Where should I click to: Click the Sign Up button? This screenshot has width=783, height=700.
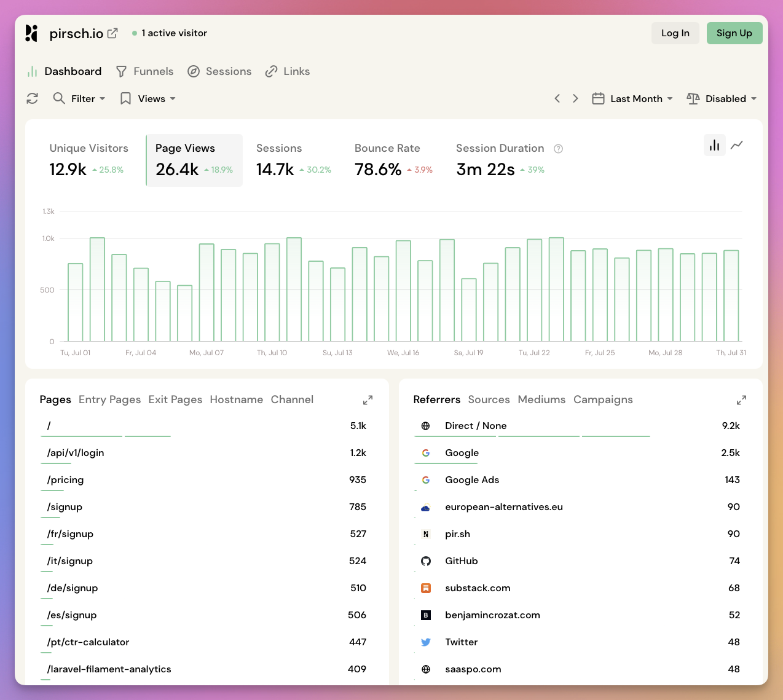(x=734, y=33)
